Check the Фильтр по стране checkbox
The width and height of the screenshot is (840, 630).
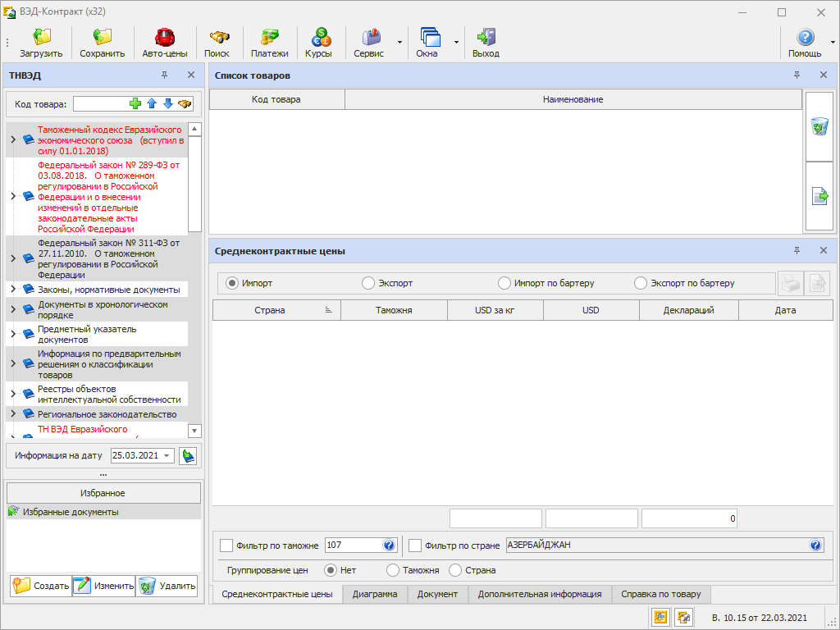415,546
